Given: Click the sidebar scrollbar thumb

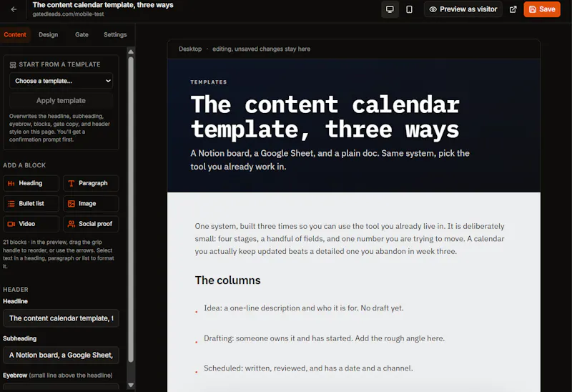Looking at the screenshot, I should 131,209.
